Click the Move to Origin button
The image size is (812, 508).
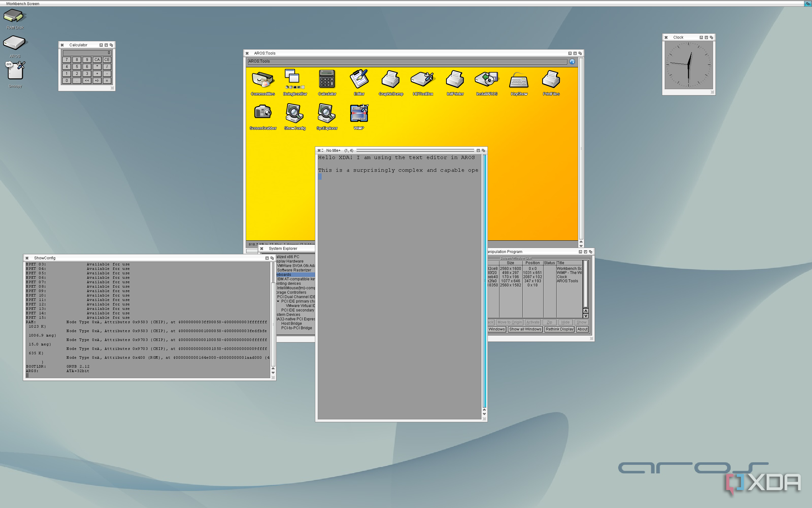point(510,322)
